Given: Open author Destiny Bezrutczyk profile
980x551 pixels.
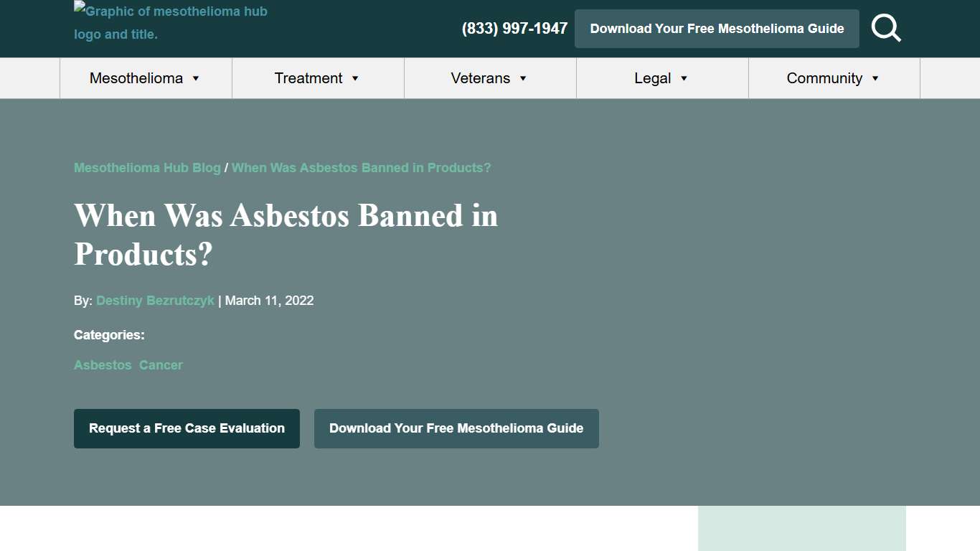Looking at the screenshot, I should [154, 301].
